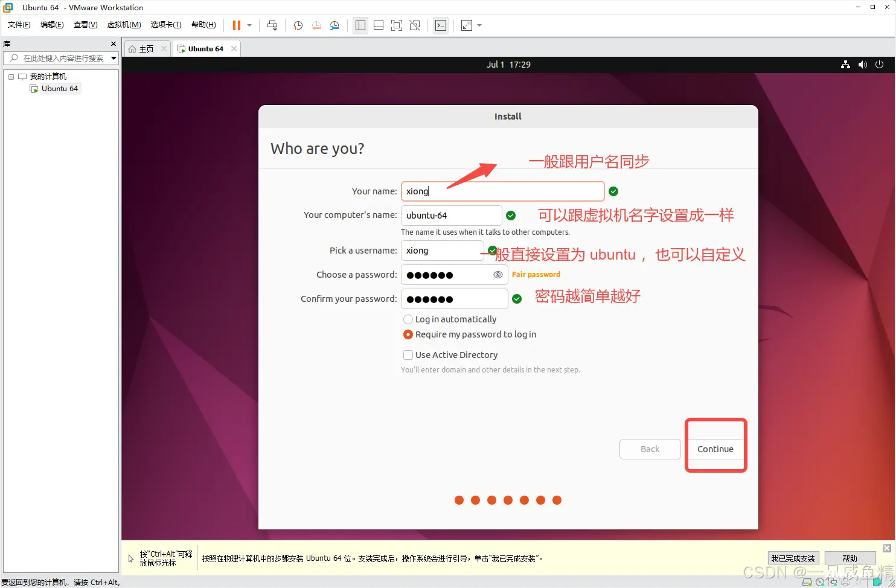
Task: Click the Continue button
Action: click(x=715, y=449)
